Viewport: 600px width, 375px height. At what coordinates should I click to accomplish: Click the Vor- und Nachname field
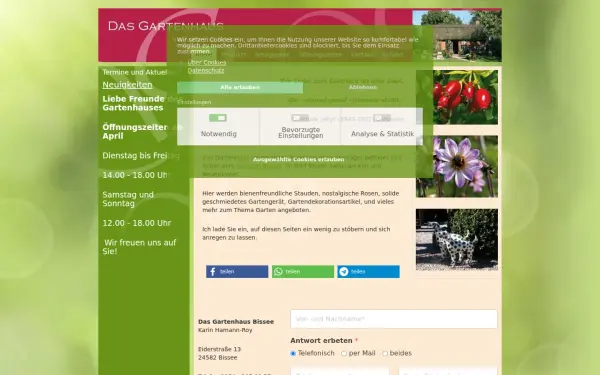pos(394,319)
